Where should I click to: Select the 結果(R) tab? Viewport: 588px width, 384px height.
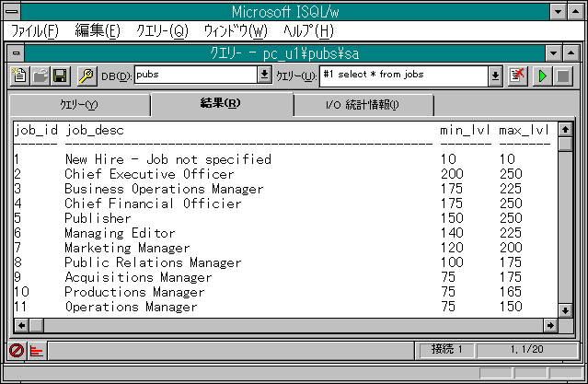[x=221, y=104]
